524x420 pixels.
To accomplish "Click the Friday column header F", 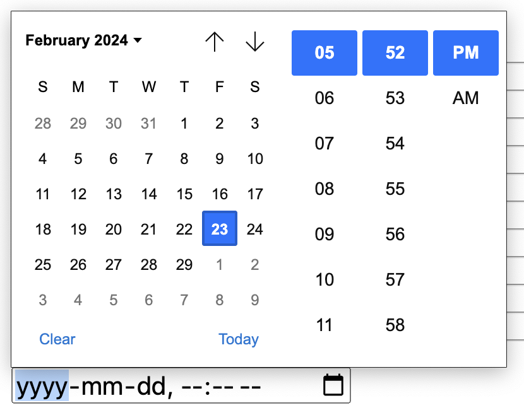I will (219, 87).
